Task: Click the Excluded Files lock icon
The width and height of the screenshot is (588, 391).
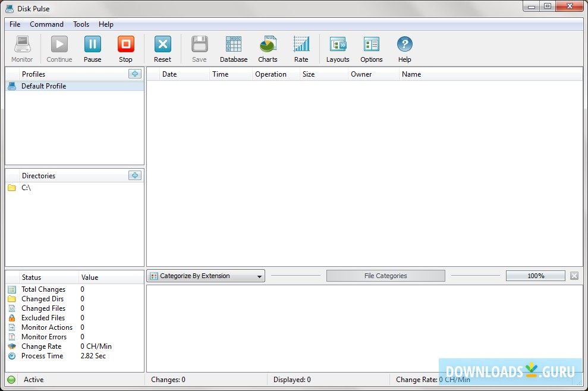Action: tap(12, 318)
